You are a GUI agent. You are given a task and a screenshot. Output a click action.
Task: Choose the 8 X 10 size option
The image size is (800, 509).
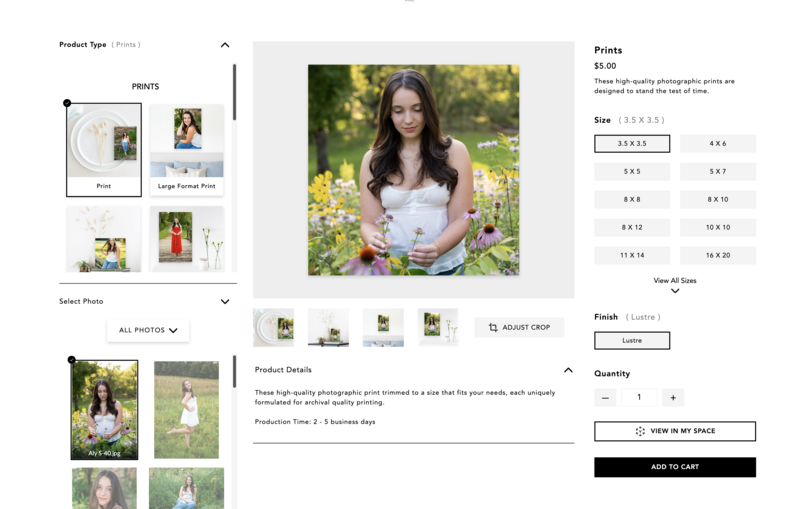[718, 199]
